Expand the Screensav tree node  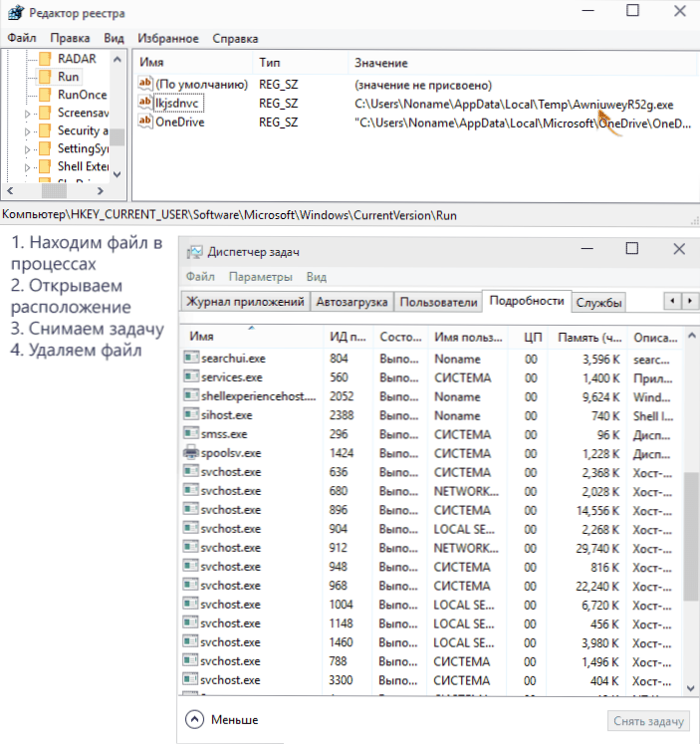tap(27, 114)
